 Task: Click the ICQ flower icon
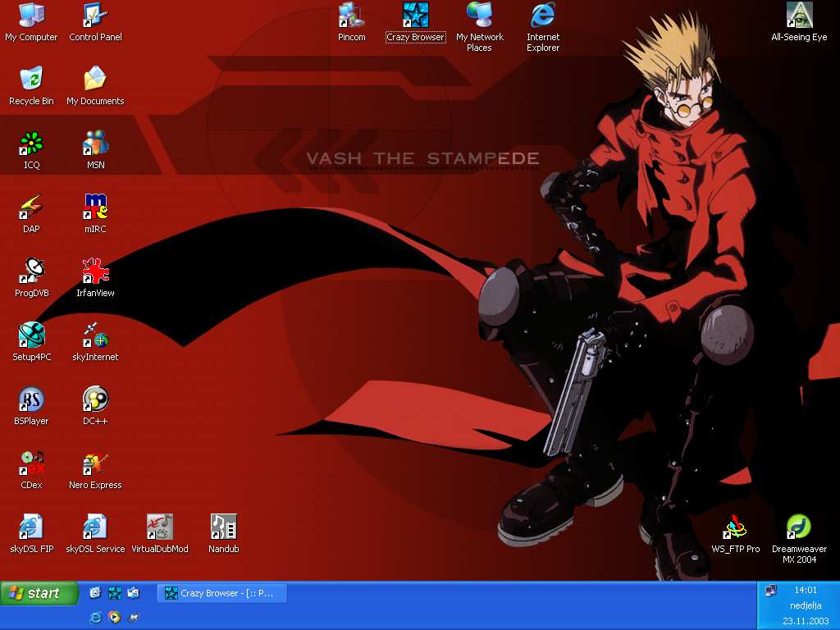click(31, 144)
